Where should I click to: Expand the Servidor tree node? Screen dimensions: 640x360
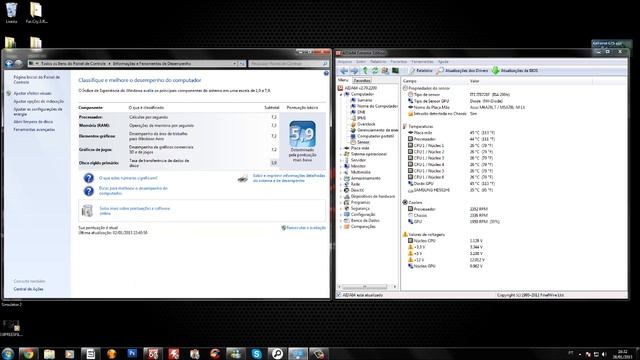click(x=341, y=160)
